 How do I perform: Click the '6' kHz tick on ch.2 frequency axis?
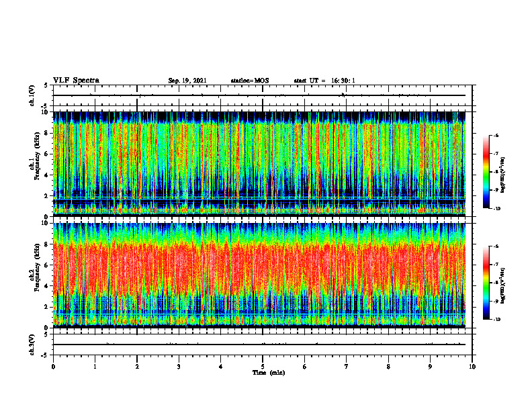coord(47,265)
